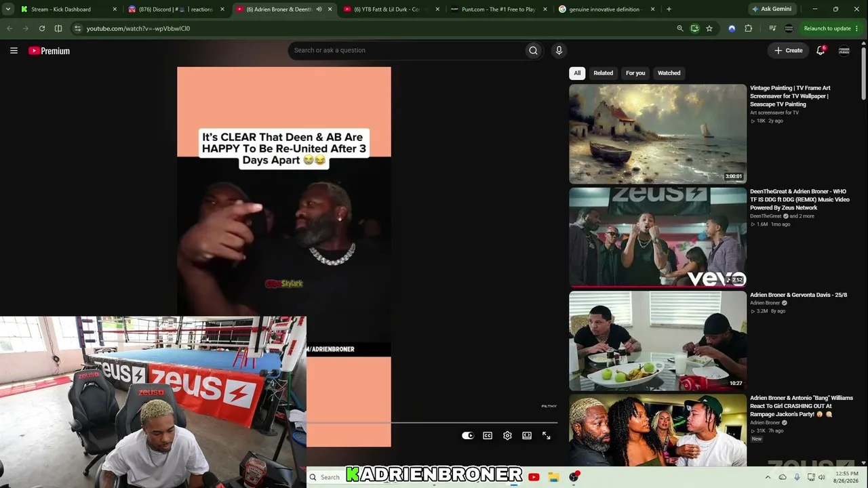Select the Watched filter chip
This screenshot has width=868, height=488.
tap(669, 73)
